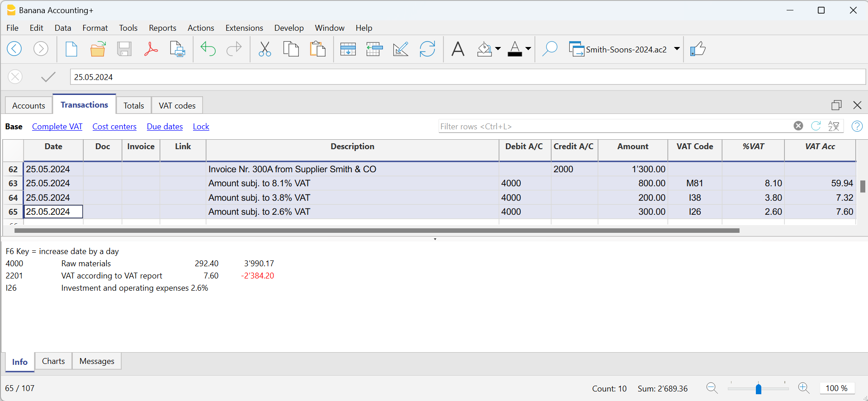Click the Due dates view link

pyautogui.click(x=165, y=127)
